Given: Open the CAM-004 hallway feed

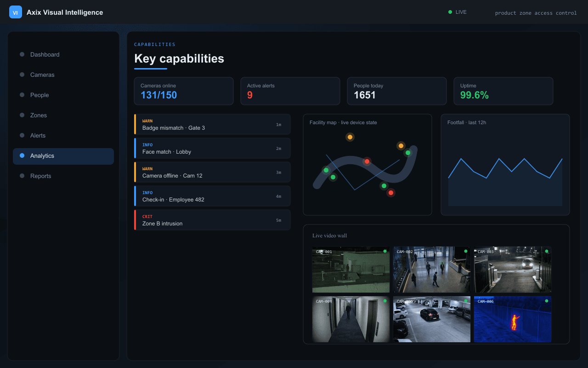Looking at the screenshot, I should point(351,319).
